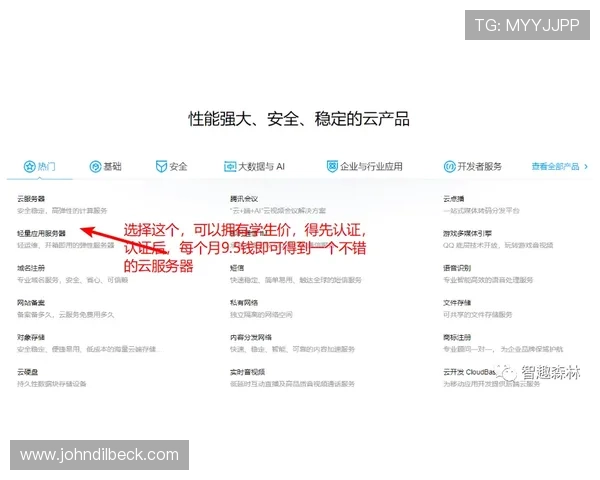Click the star icon of 热门 tab
The width and height of the screenshot is (600, 480).
[29, 167]
